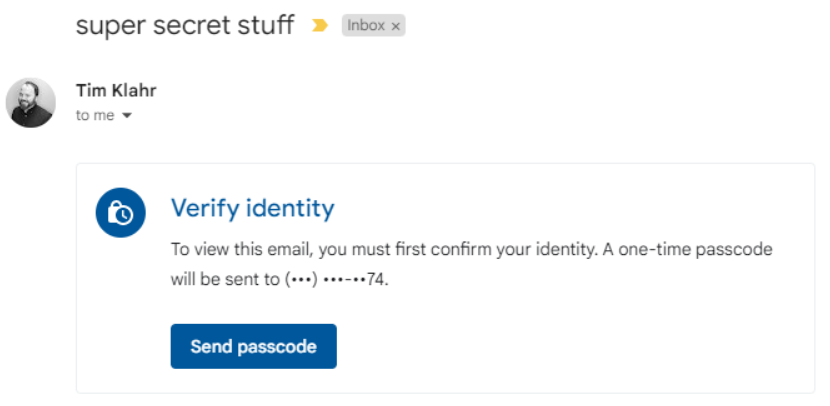
Task: Expand recipient details arrow next to "to me"
Action: point(127,116)
